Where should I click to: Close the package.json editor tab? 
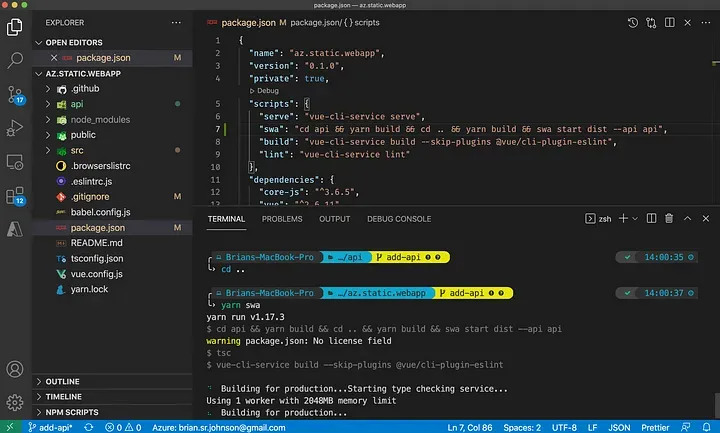pyautogui.click(x=687, y=22)
